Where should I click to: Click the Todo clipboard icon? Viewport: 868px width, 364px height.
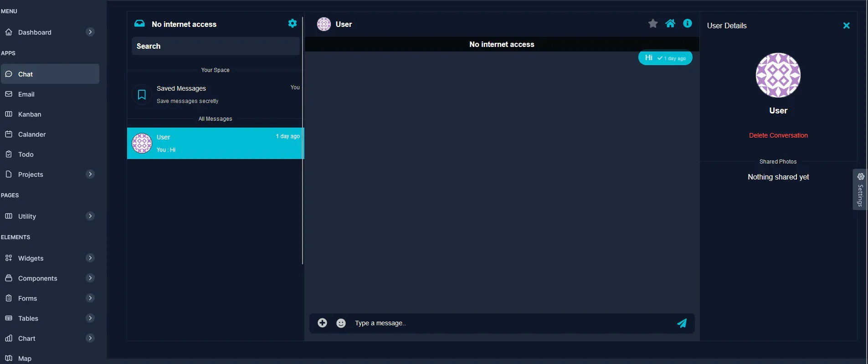9,154
